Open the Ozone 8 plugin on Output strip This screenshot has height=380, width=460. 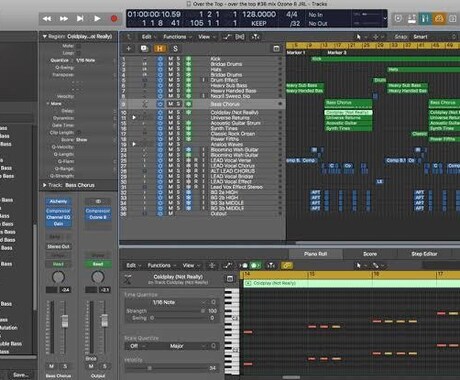tap(98, 217)
